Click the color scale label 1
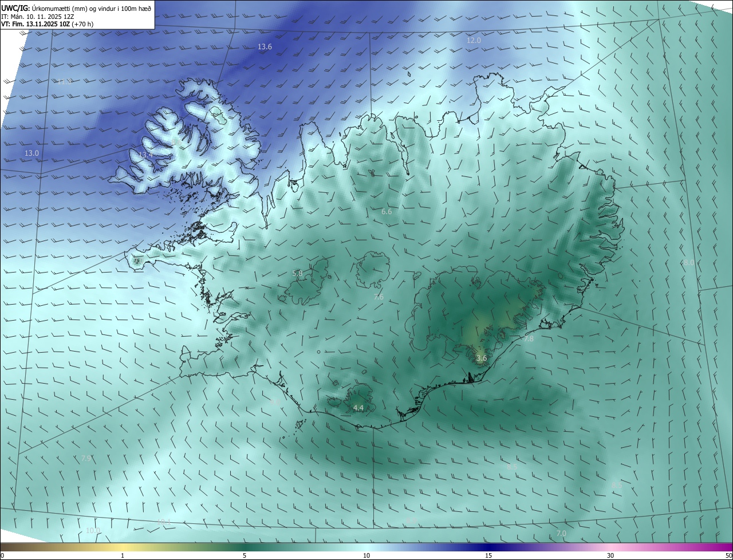Screen dimensions: 733x560 tap(123, 555)
